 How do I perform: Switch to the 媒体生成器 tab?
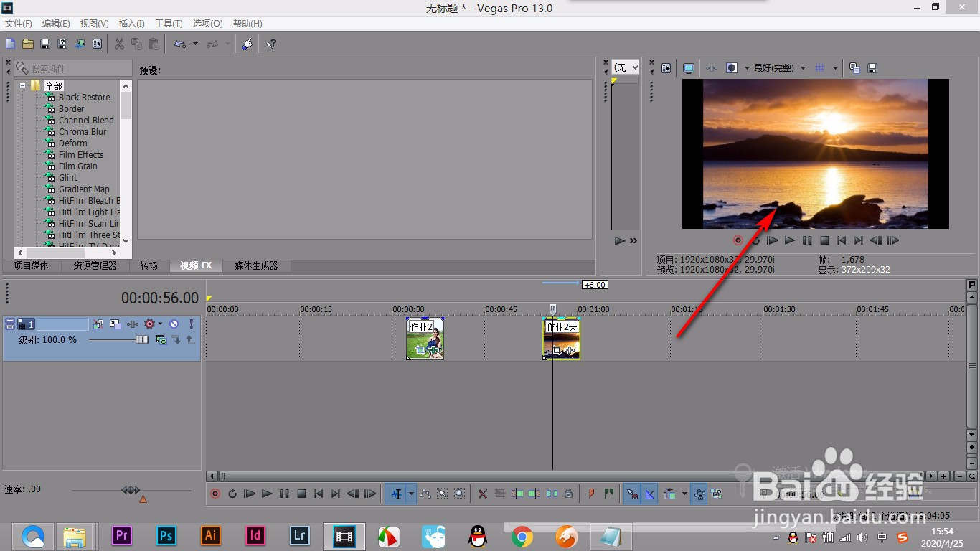point(256,265)
